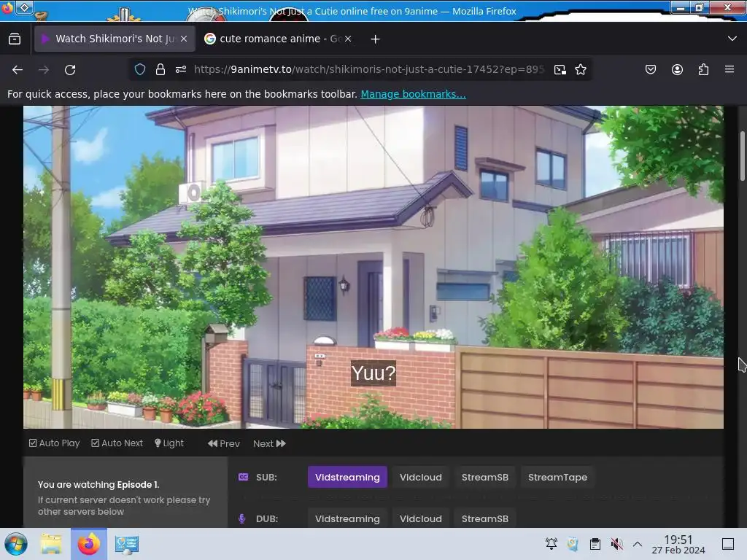
Task: Open the system monitor taskbar icon
Action: (x=127, y=544)
